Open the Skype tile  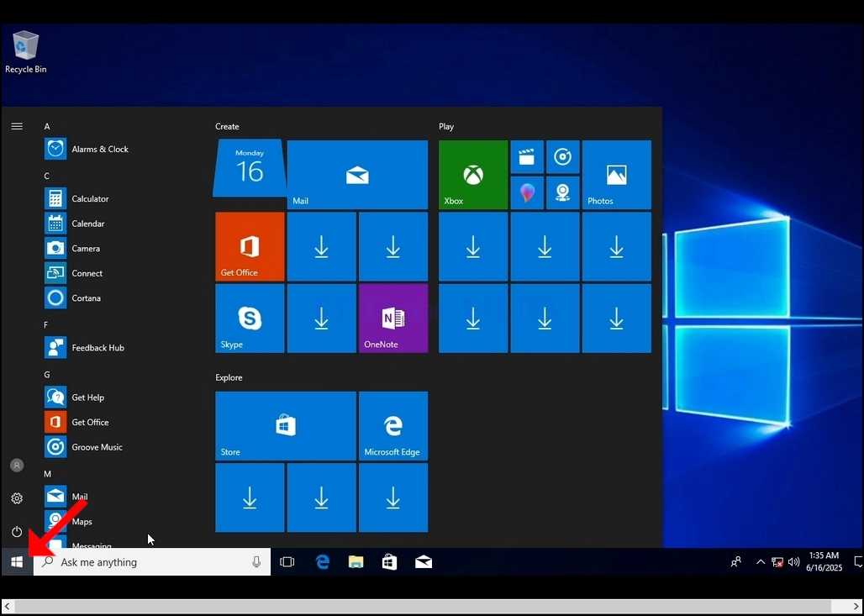[250, 318]
